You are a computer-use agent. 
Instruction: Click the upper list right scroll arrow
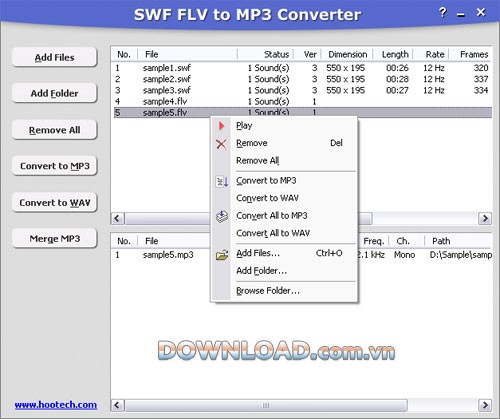pyautogui.click(x=485, y=219)
